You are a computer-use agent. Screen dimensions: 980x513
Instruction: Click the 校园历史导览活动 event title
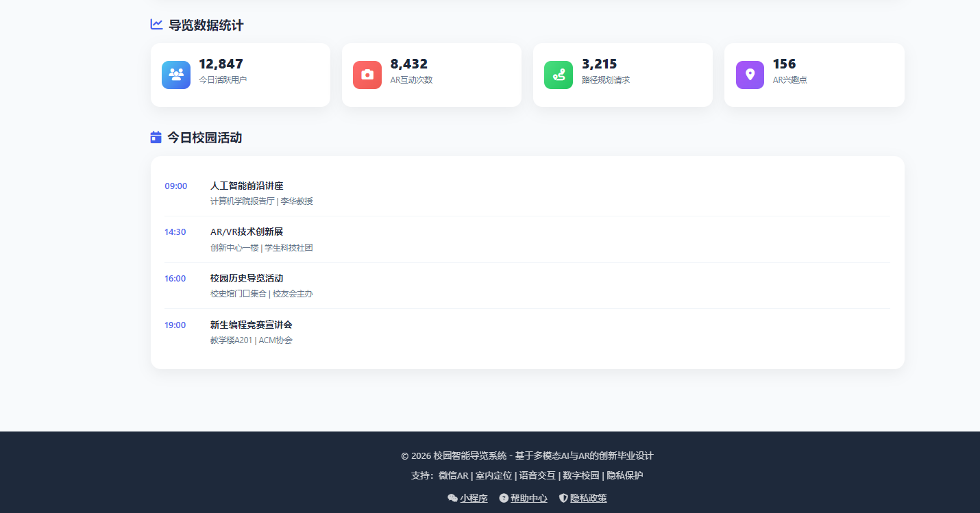[246, 278]
